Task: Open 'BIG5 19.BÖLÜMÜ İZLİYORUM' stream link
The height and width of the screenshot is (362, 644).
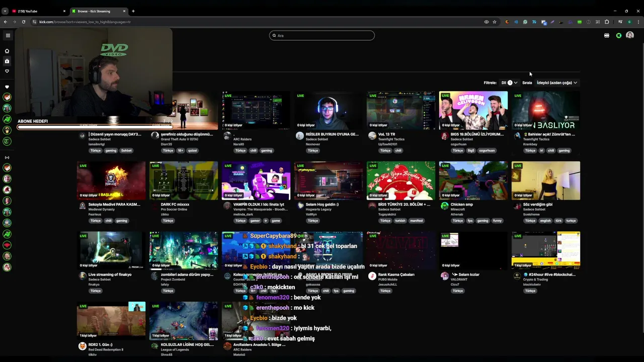Action: (477, 134)
